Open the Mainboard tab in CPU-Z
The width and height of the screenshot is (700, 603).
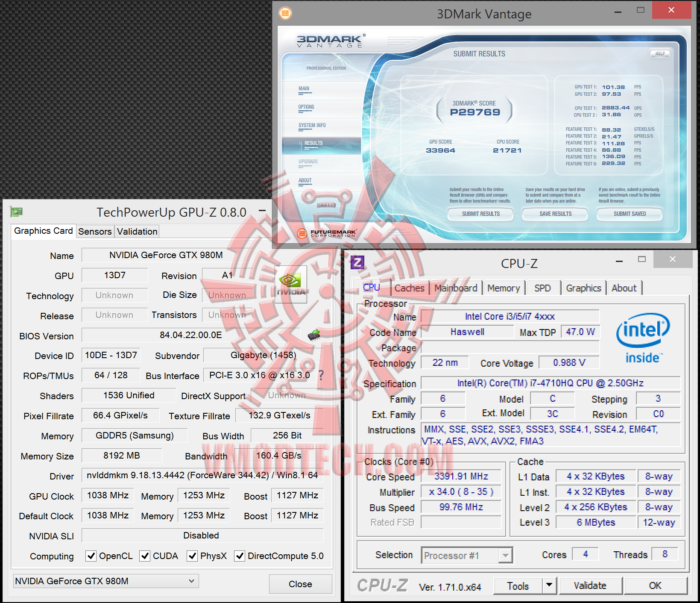(x=456, y=288)
